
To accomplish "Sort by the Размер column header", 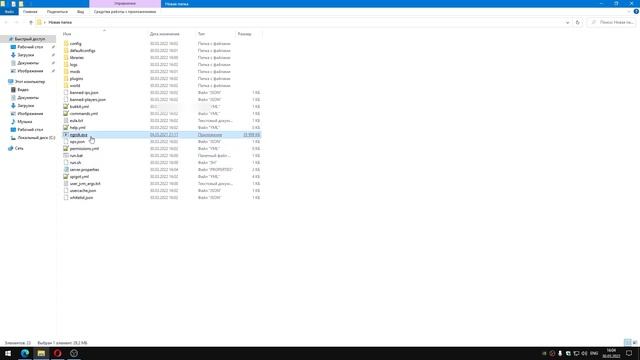I will pyautogui.click(x=244, y=34).
